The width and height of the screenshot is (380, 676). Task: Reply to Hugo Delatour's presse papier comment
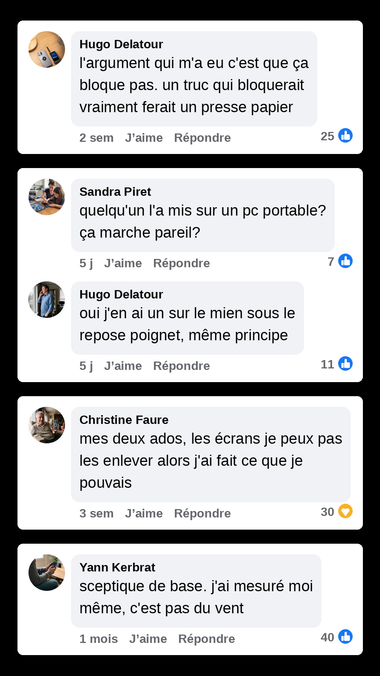[x=202, y=138]
